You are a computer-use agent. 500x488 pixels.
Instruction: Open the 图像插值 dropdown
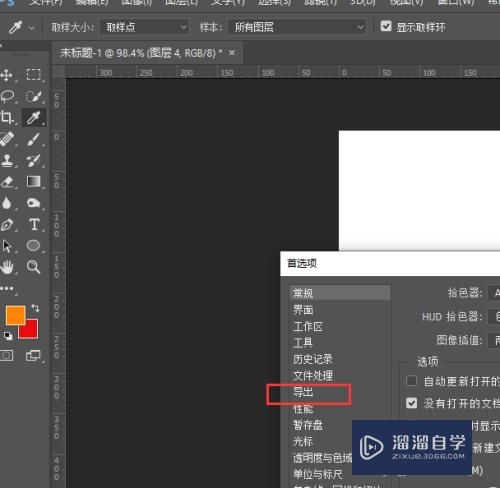(x=494, y=340)
